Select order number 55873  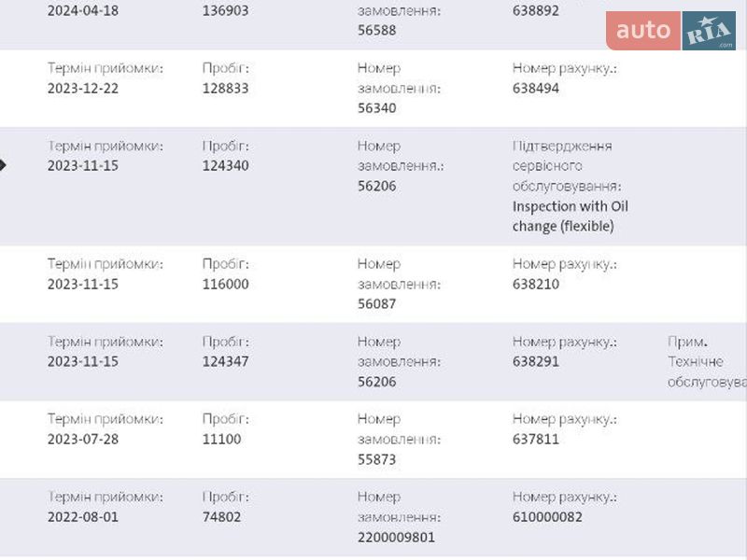pos(377,458)
